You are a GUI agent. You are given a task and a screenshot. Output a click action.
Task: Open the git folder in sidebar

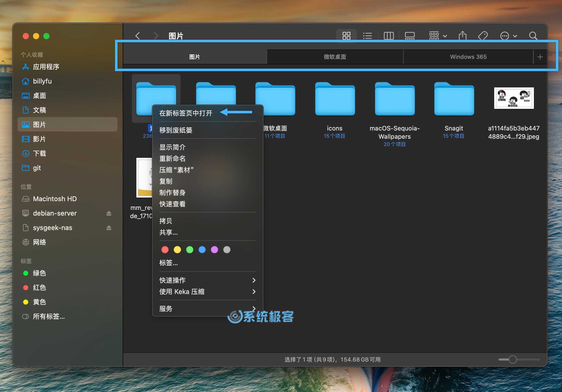68,168
